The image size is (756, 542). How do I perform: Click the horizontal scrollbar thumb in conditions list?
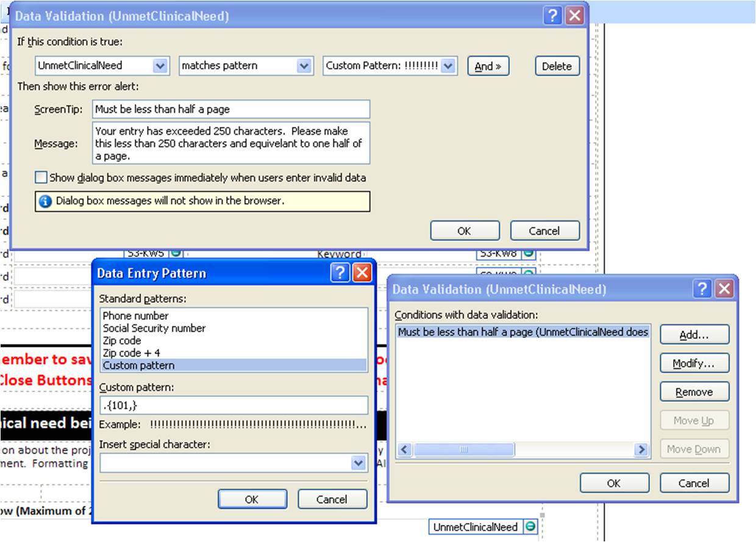[463, 450]
